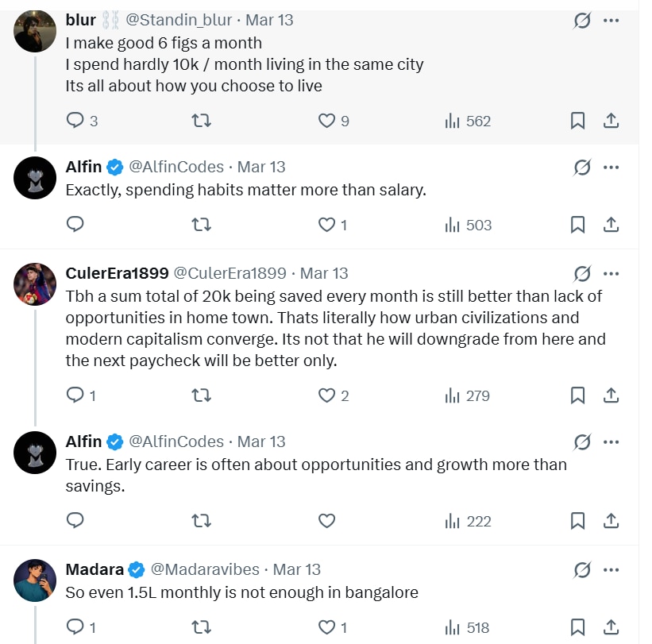
Task: Expand more options on Alfin's 'True' reply
Action: click(611, 442)
